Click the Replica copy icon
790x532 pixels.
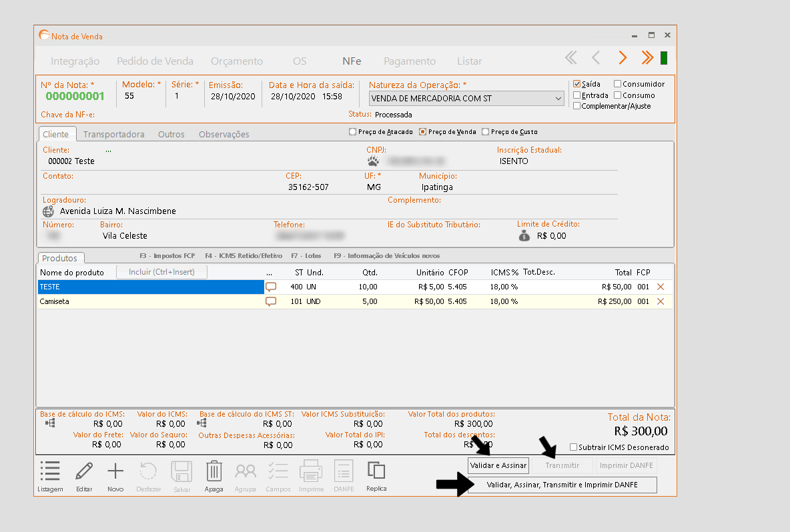[x=376, y=471]
